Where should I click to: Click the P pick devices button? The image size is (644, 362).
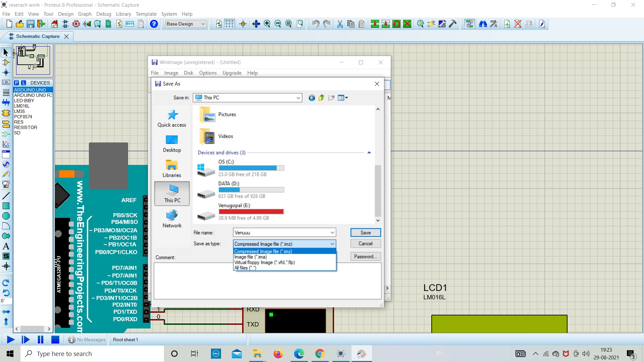coord(16,83)
